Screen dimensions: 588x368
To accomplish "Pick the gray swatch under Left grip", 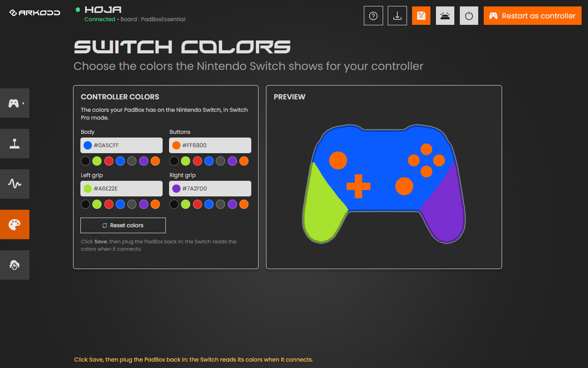I will tap(132, 204).
